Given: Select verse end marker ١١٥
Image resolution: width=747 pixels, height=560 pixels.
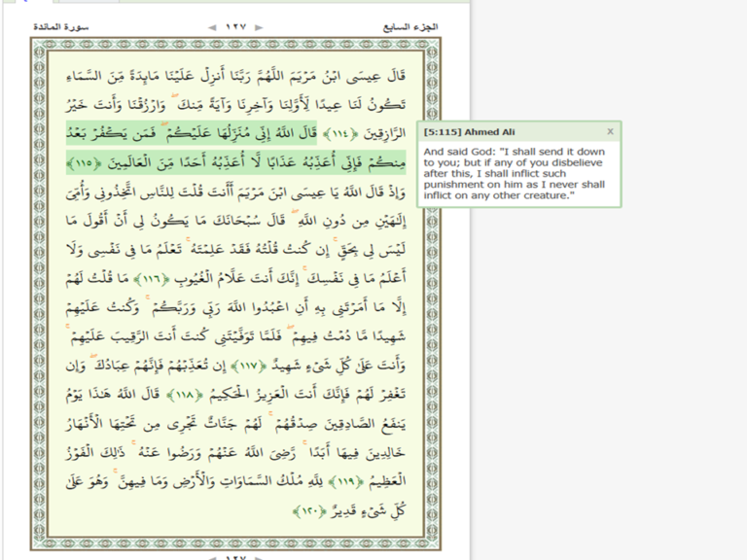Looking at the screenshot, I should [x=84, y=163].
